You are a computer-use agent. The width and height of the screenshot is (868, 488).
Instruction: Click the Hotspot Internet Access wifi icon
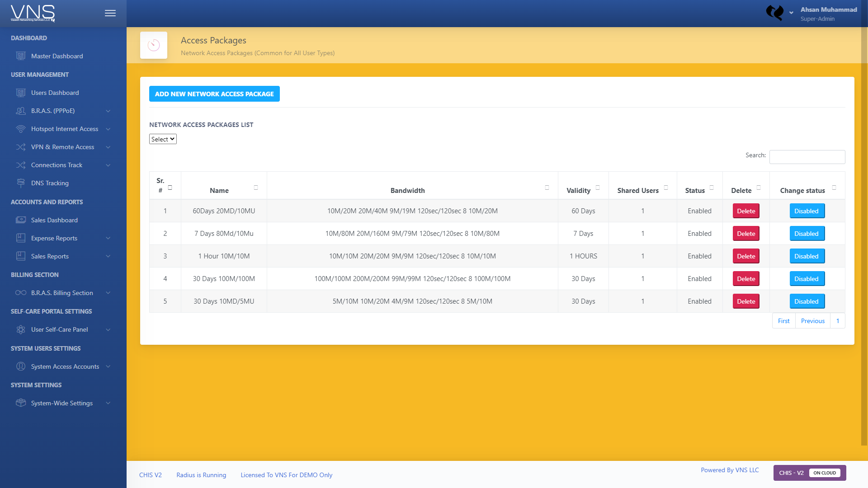[x=21, y=129]
